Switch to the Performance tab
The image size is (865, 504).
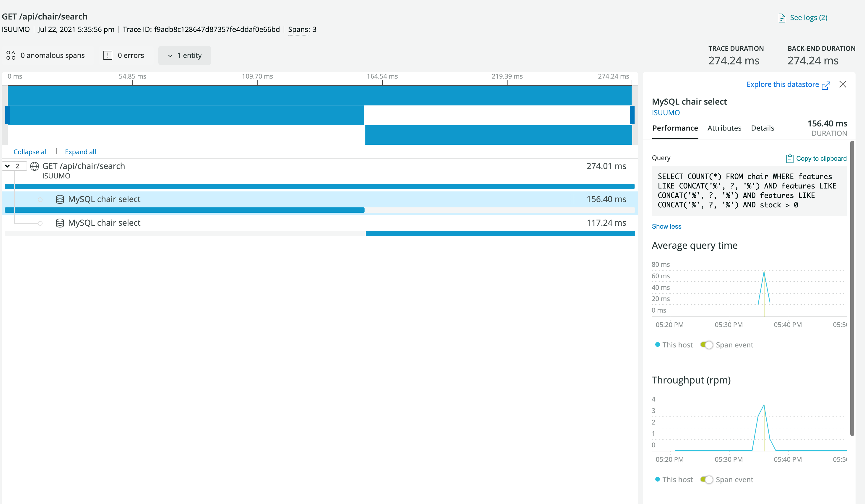pyautogui.click(x=675, y=128)
